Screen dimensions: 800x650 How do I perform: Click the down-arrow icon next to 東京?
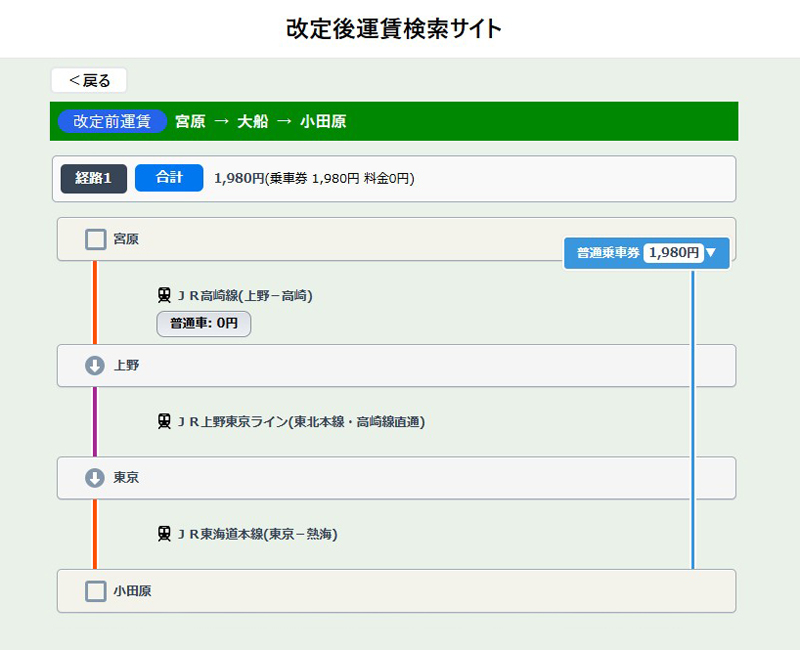95,478
